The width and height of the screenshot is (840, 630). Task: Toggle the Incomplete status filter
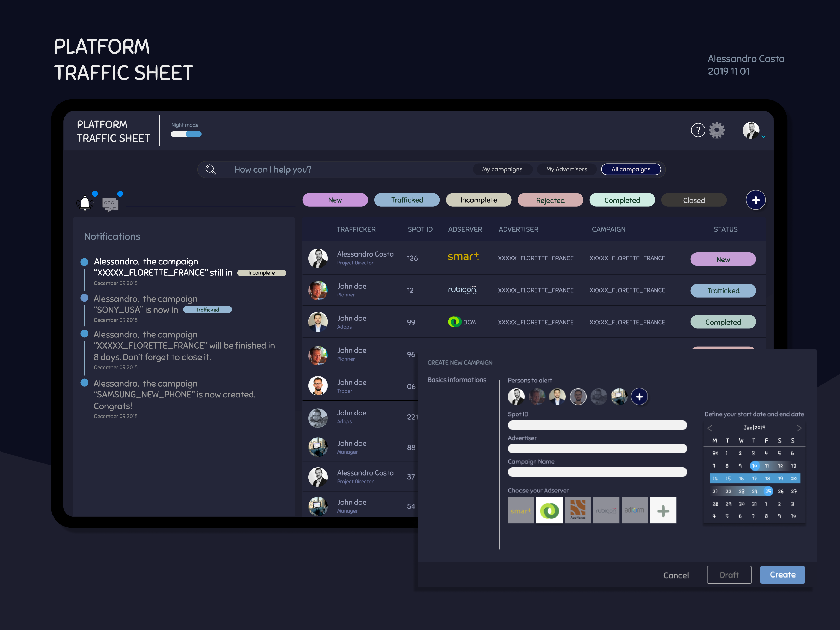[478, 200]
